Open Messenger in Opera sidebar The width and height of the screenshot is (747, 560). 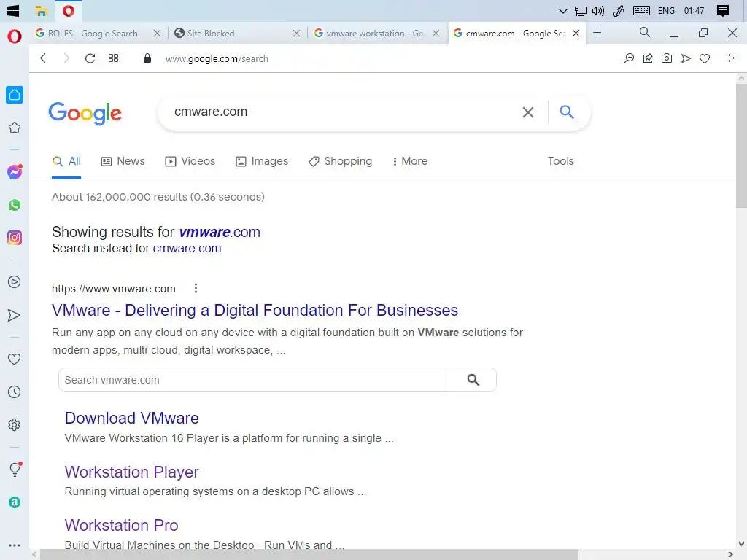tap(15, 171)
